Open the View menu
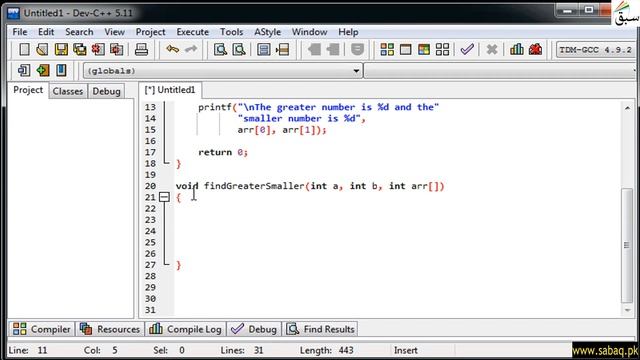The width and height of the screenshot is (640, 360). pyautogui.click(x=114, y=32)
